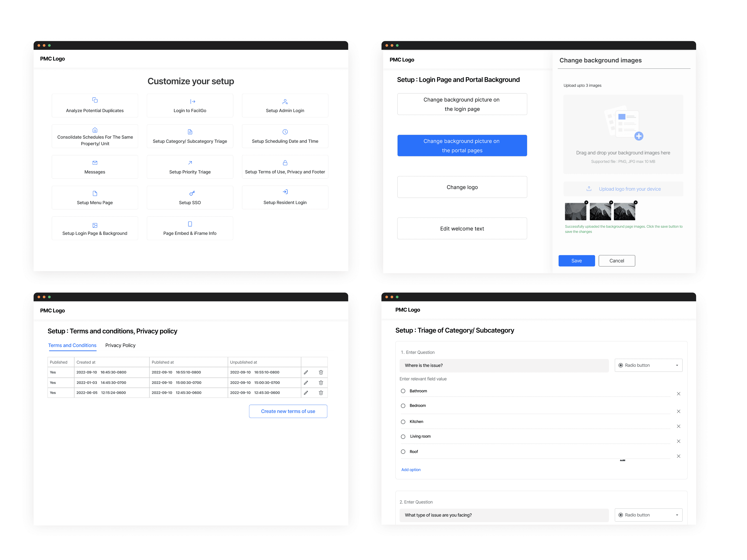
Task: Click the Analyze Potential Duplicates icon
Action: pos(95,100)
